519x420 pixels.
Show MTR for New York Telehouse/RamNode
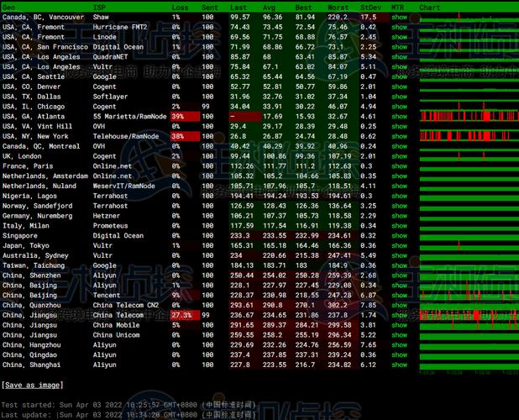coord(399,136)
